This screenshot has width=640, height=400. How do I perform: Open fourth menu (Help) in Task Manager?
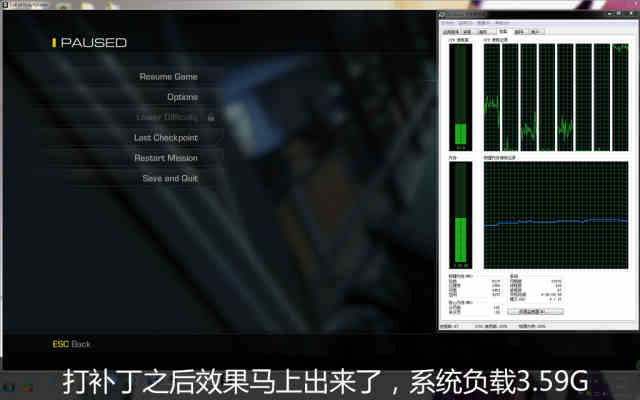(x=502, y=23)
